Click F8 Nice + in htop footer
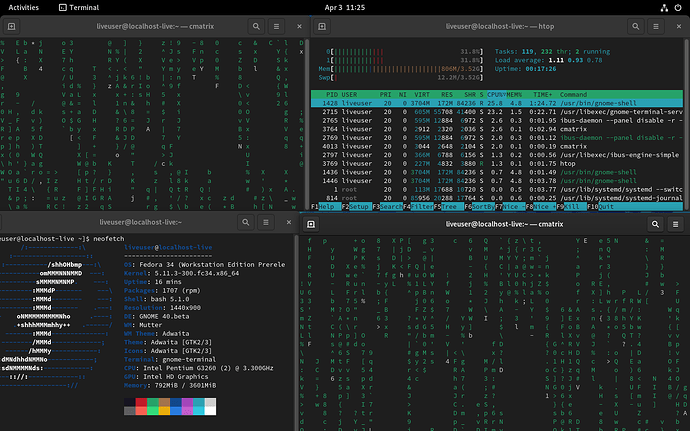Viewport: 690px width, 431px height. click(540, 206)
